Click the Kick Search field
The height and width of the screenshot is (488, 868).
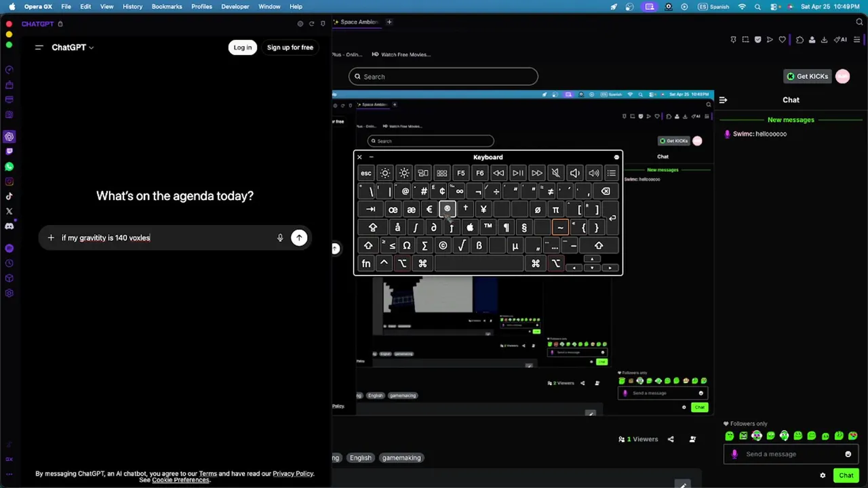point(443,77)
